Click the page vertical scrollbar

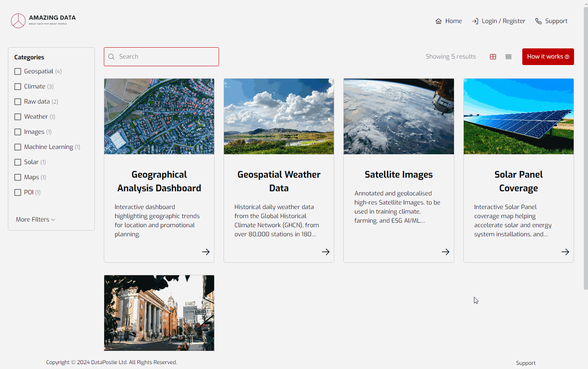pyautogui.click(x=585, y=151)
